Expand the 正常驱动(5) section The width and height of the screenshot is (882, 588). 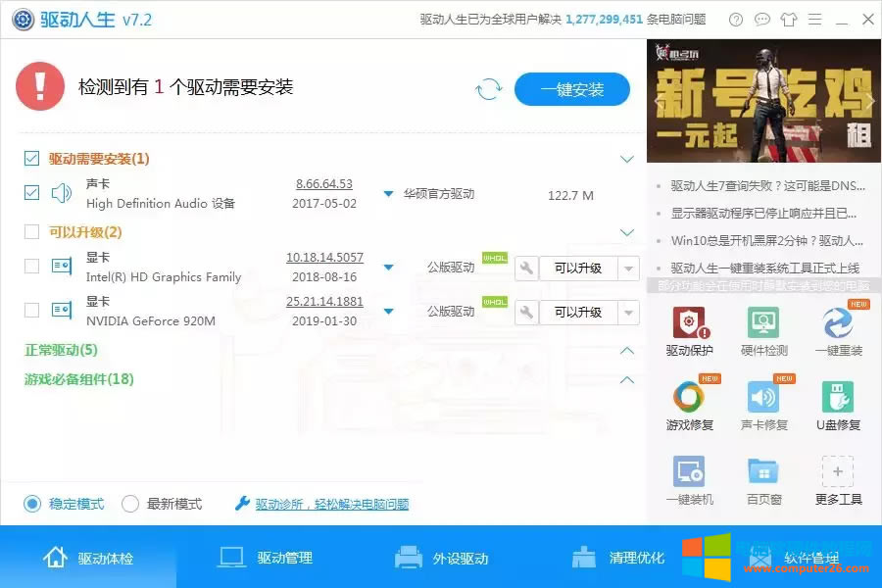[x=624, y=350]
